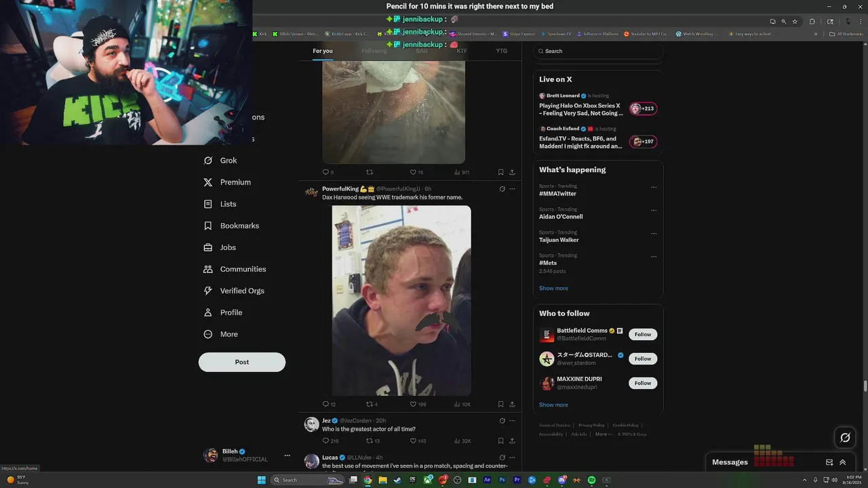The image size is (868, 488).
Task: Expand the Messages drawer
Action: point(843,462)
